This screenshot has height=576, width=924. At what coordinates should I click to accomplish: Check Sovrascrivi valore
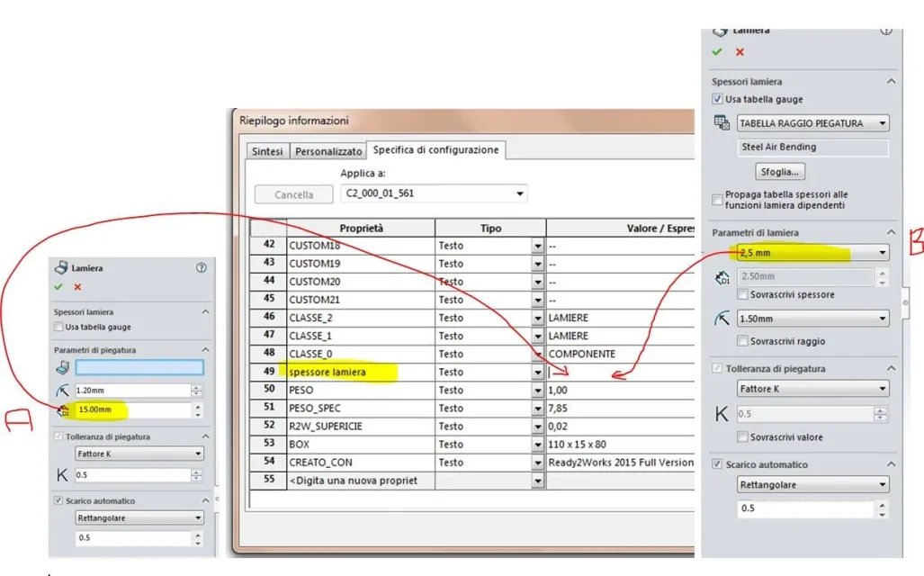pyautogui.click(x=742, y=436)
